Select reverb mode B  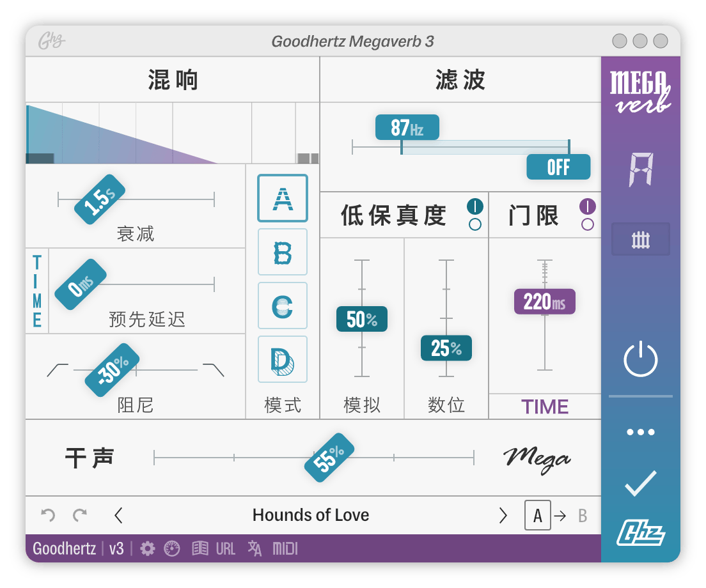(x=282, y=252)
